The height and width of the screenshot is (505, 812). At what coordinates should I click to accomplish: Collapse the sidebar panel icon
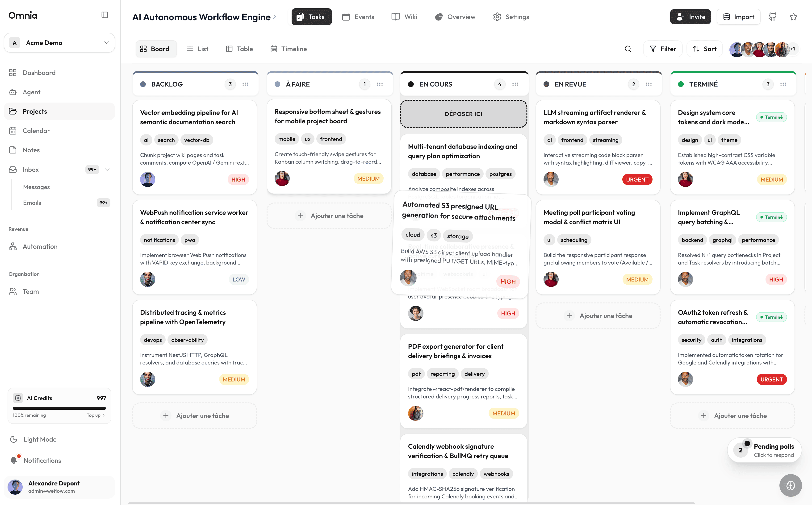[105, 15]
